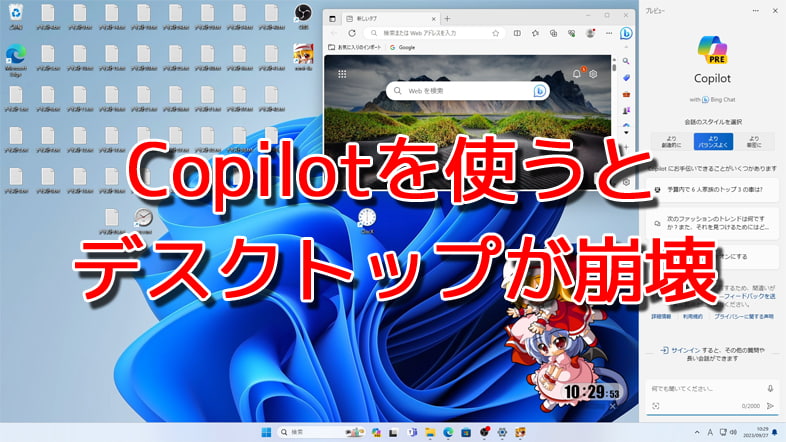Viewport: 786px width, 442px height.
Task: Open the tab actions menu in Edge
Action: (332, 19)
